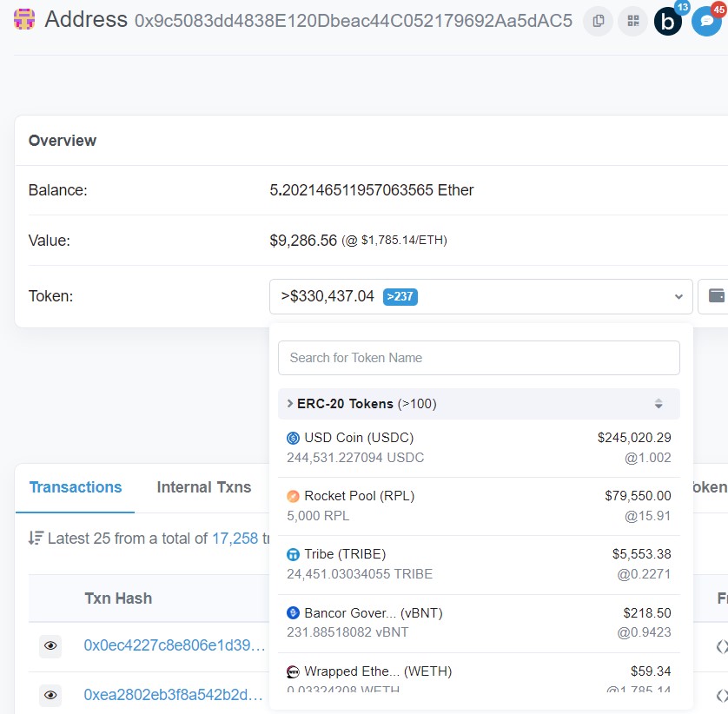728x714 pixels.
Task: Sort ERC-20 tokens using sort arrows
Action: click(659, 404)
